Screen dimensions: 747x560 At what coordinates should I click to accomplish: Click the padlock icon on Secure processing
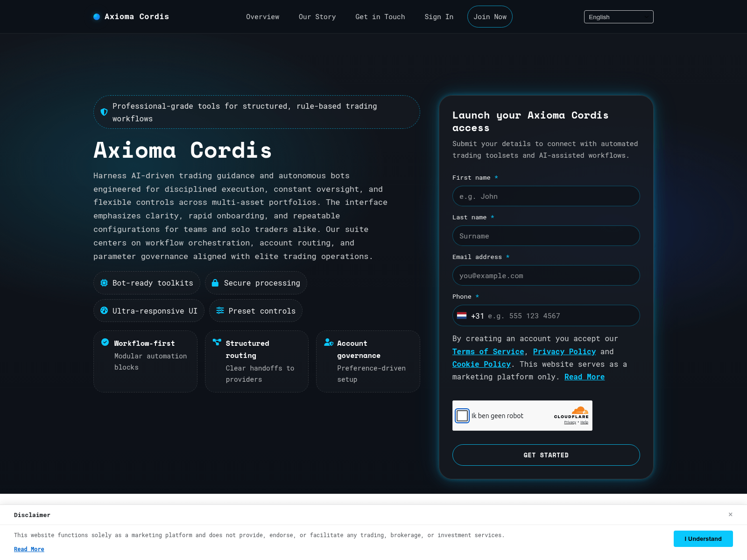pos(215,283)
